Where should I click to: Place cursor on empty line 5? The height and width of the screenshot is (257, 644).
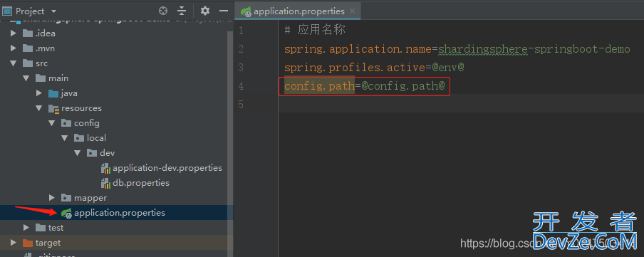coord(461,104)
